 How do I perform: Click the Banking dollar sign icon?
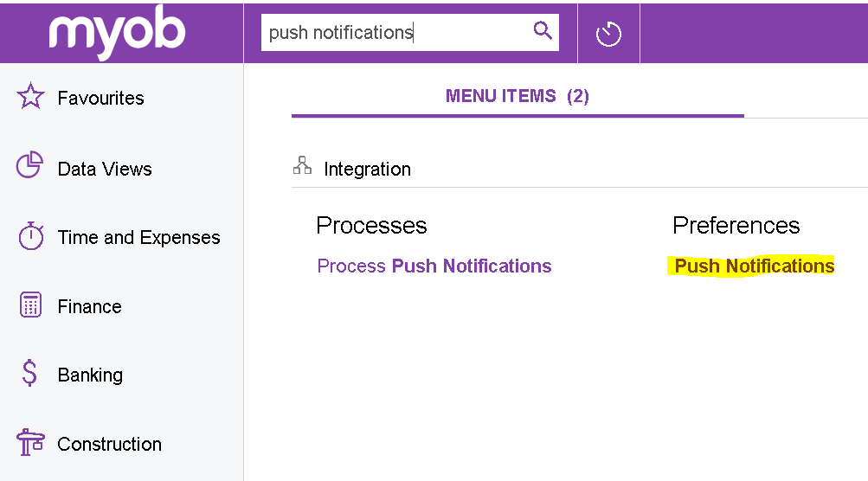point(30,374)
